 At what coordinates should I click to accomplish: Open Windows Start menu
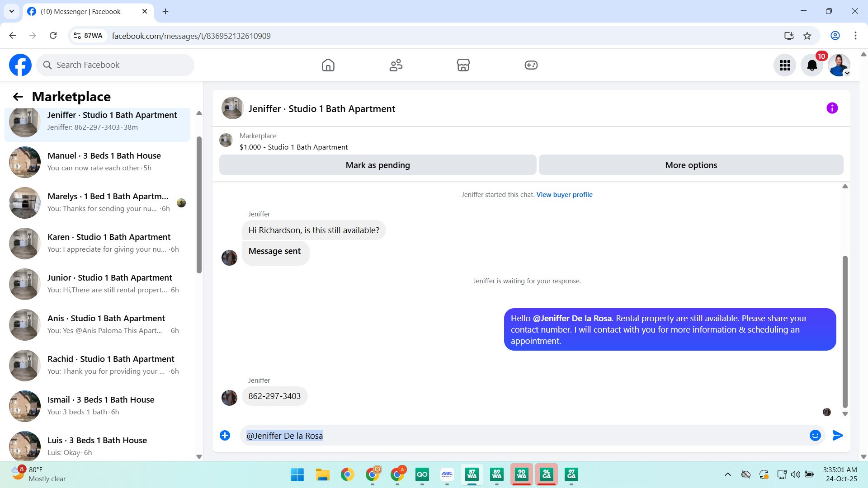pyautogui.click(x=297, y=474)
